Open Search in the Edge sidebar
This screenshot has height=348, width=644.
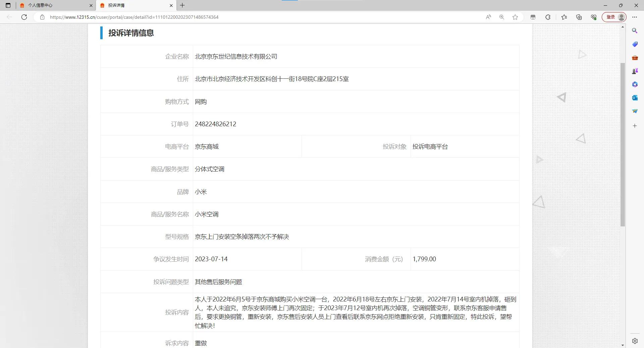click(635, 31)
